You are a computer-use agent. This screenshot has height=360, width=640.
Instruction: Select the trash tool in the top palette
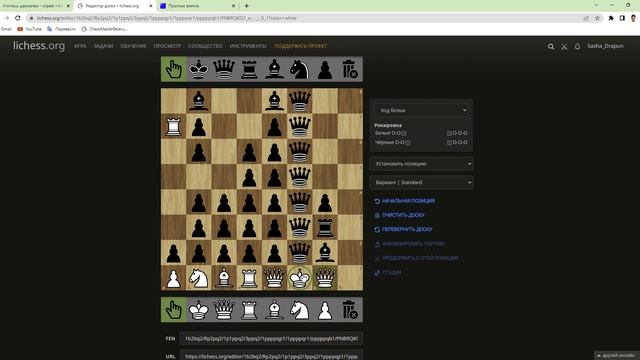(350, 69)
